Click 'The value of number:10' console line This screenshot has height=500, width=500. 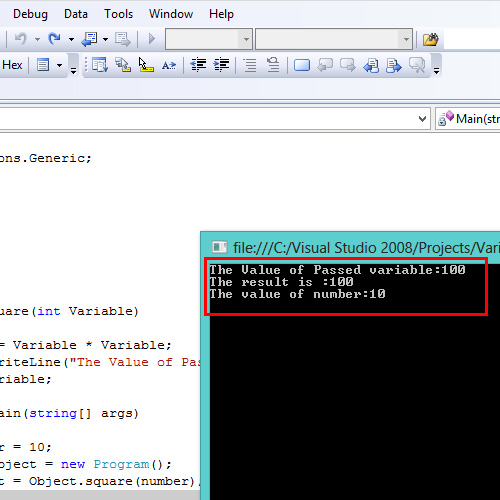[297, 294]
